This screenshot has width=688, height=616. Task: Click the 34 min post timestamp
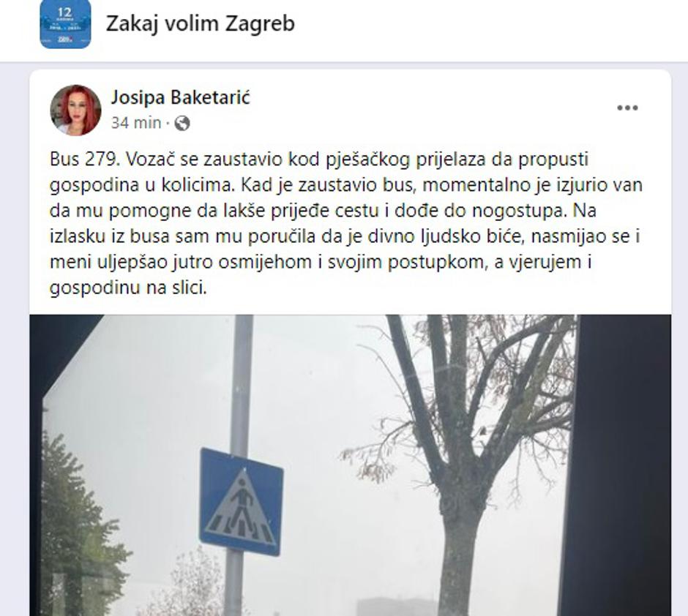[x=136, y=123]
